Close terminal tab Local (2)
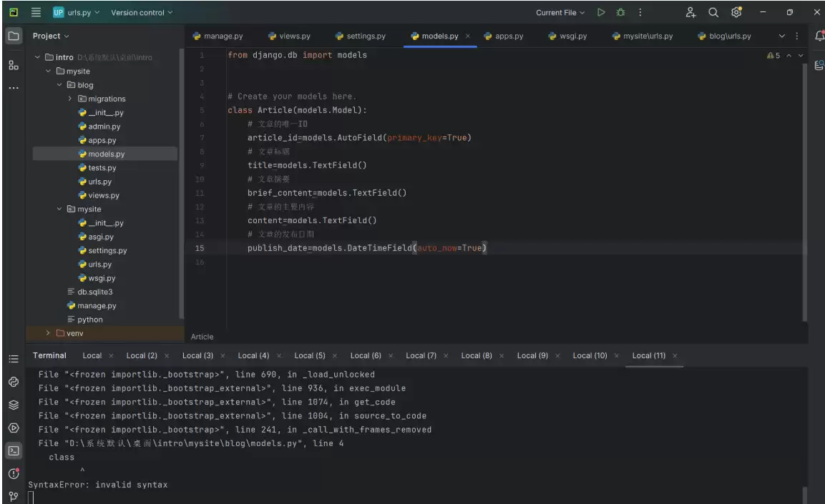 166,355
